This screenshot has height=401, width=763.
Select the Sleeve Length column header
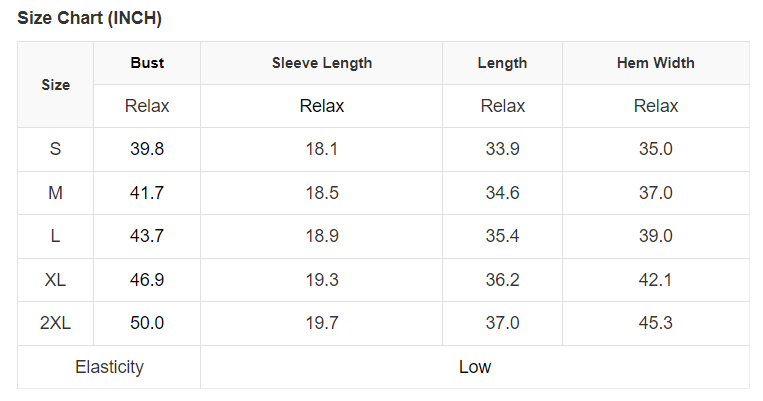tap(322, 63)
